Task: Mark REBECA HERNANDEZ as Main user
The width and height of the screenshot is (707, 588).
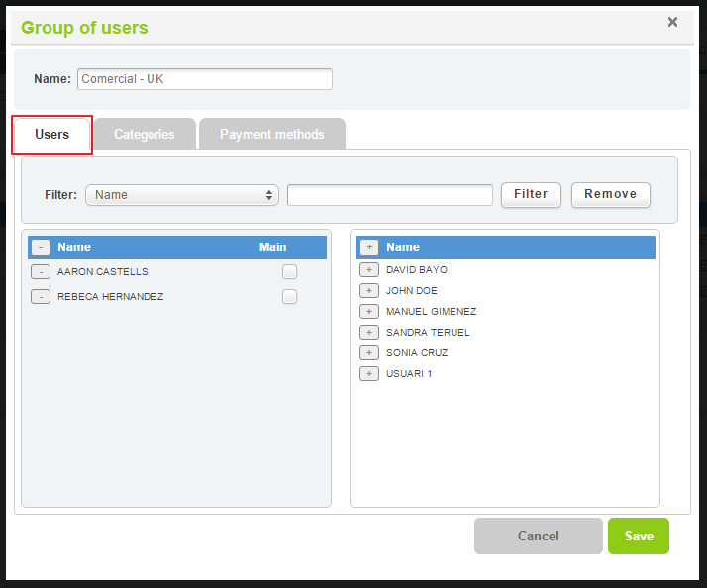Action: [289, 297]
